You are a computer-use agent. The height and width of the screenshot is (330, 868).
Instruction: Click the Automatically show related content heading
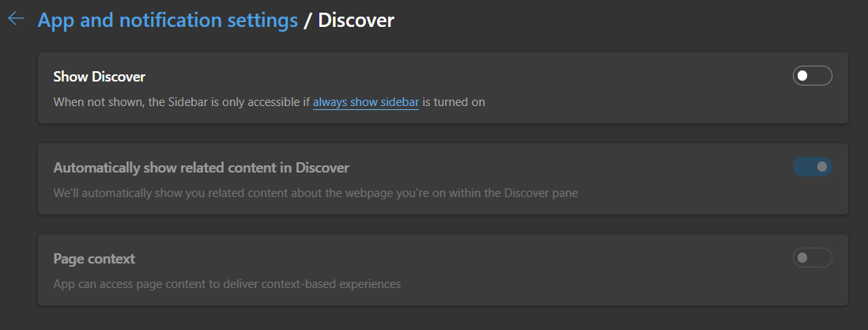pos(201,168)
